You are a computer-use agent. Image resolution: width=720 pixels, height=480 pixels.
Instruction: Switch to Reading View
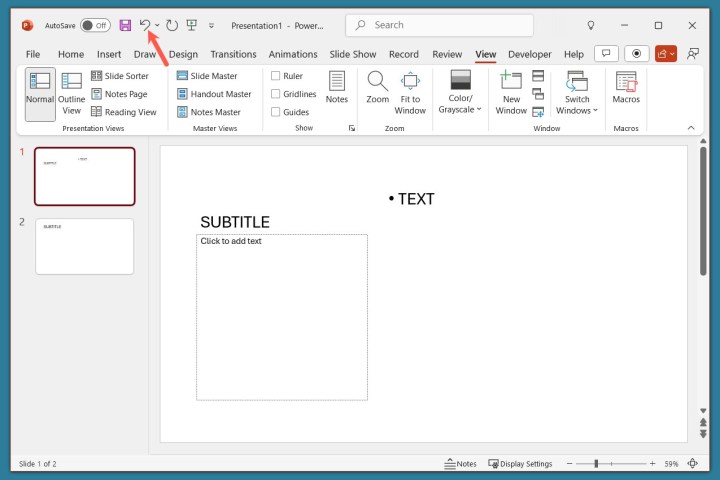pos(124,112)
